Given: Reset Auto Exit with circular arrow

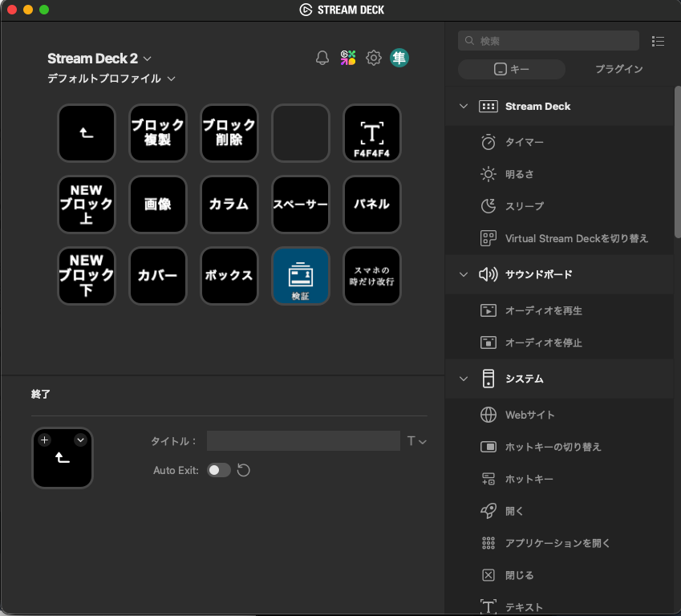Looking at the screenshot, I should pyautogui.click(x=244, y=470).
